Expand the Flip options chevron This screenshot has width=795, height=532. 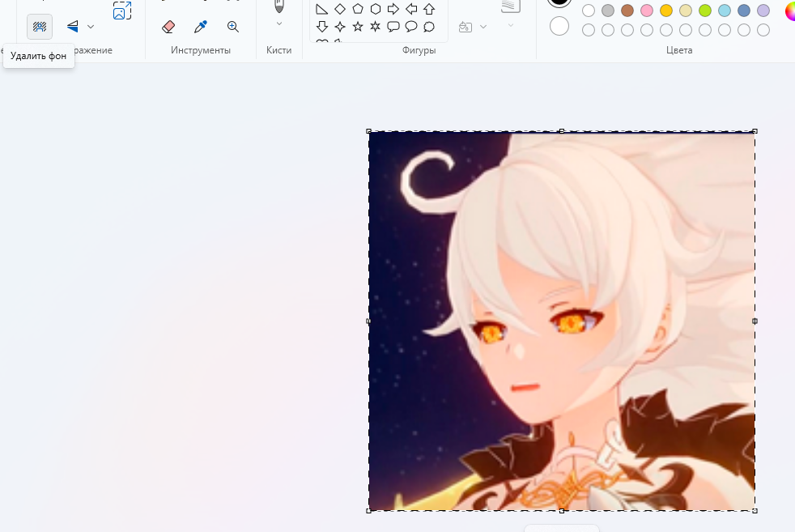pos(91,27)
